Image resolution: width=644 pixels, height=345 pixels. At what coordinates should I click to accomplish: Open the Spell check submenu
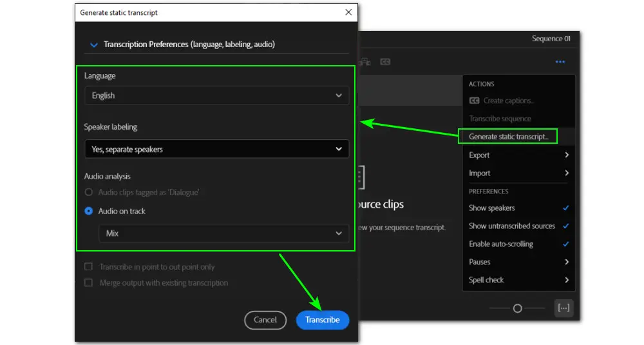click(x=518, y=280)
